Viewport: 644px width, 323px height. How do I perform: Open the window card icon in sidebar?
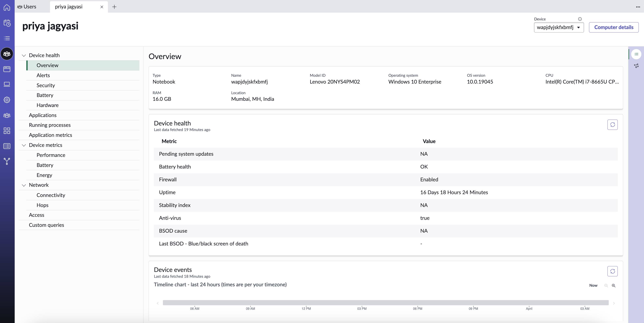(7, 69)
